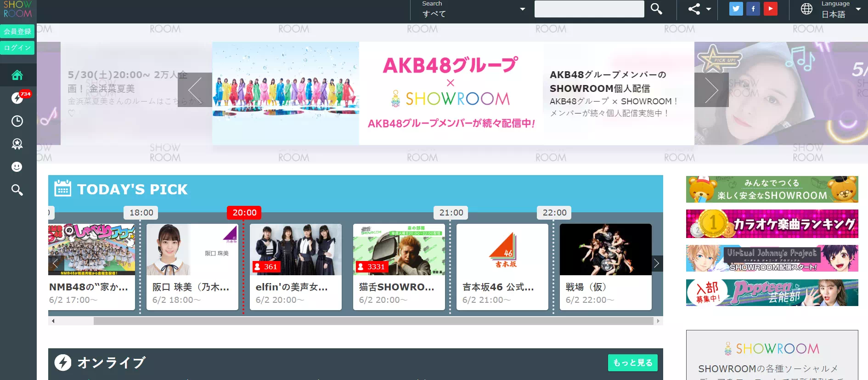This screenshot has width=868, height=380.
Task: Click the smiley face icon in sidebar
Action: [17, 167]
